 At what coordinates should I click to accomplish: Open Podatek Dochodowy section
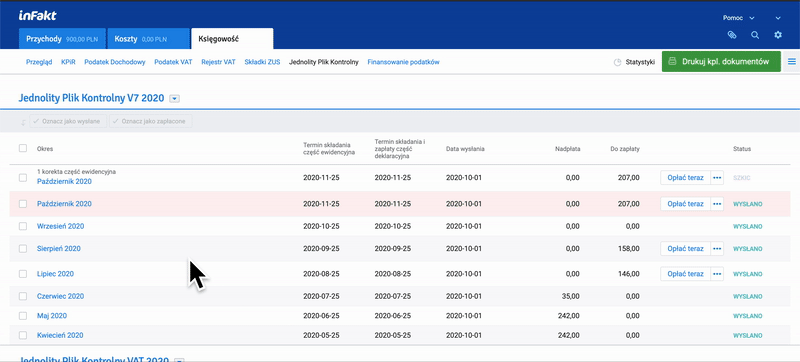point(115,62)
